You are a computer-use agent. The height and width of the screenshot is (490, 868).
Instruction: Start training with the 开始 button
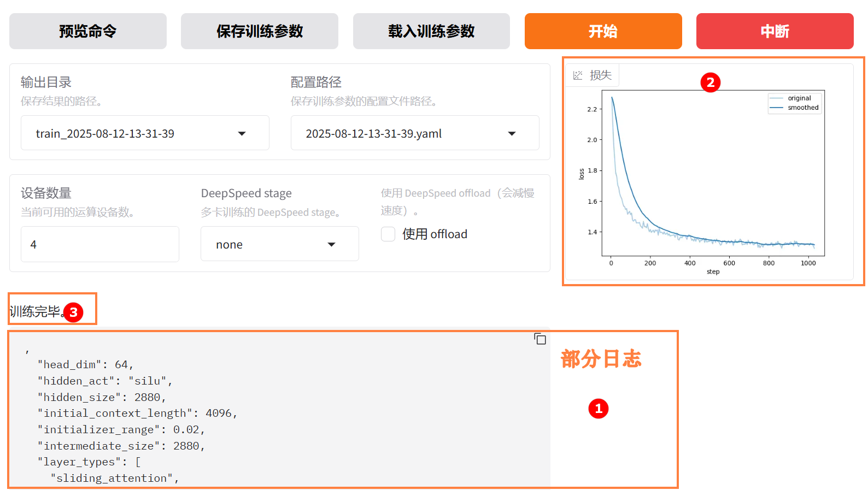click(603, 32)
